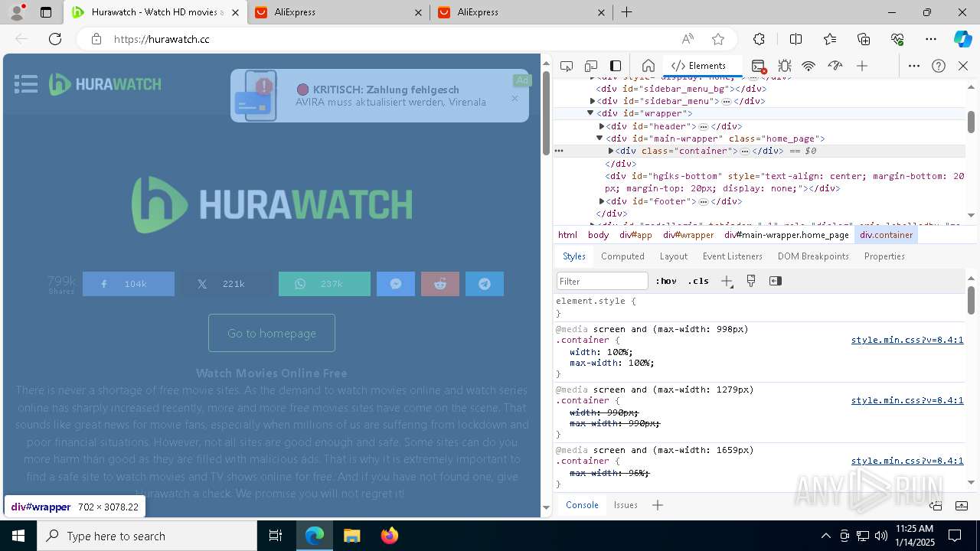Switch to the DOM Breakpoints tab
980x551 pixels.
pos(813,256)
